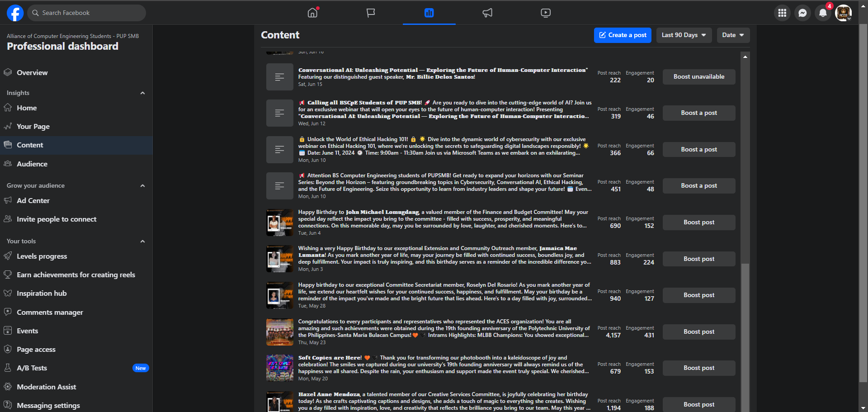
Task: Open Messenger chat icon
Action: pos(802,13)
